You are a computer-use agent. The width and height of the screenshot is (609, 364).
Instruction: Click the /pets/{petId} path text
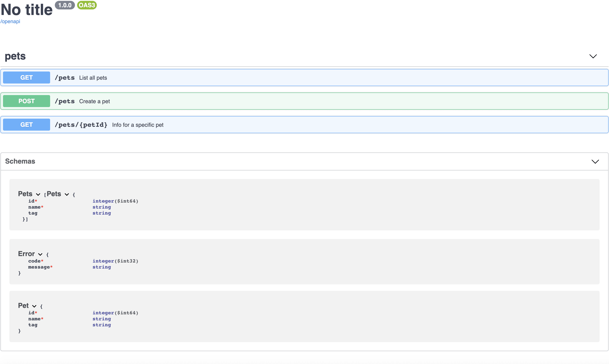point(81,125)
